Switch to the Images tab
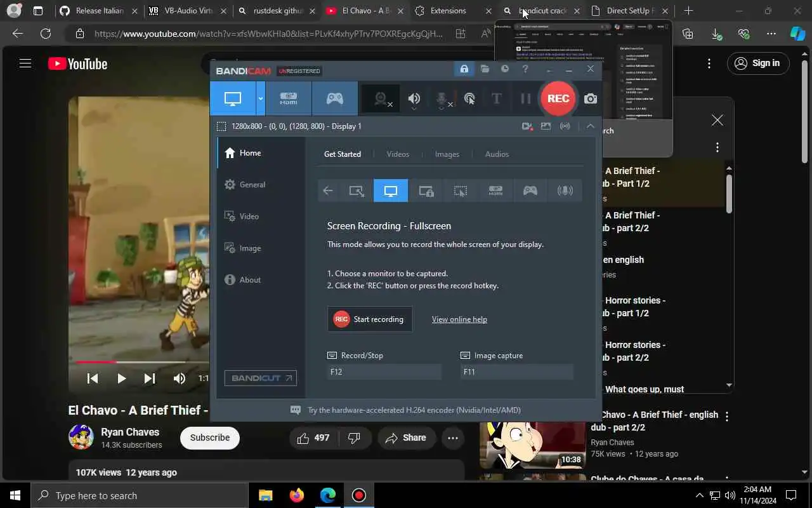 [x=447, y=154]
